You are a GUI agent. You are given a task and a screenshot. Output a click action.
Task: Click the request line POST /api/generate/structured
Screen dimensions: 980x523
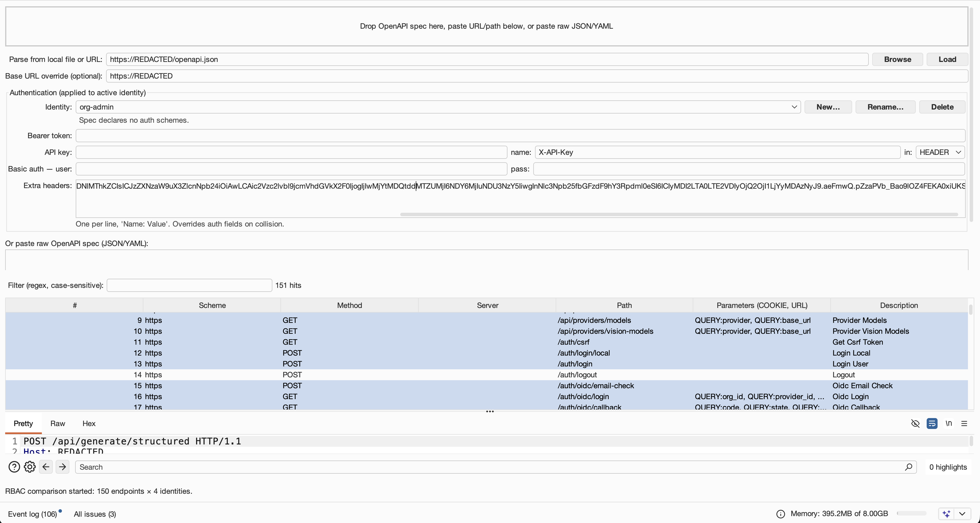132,441
